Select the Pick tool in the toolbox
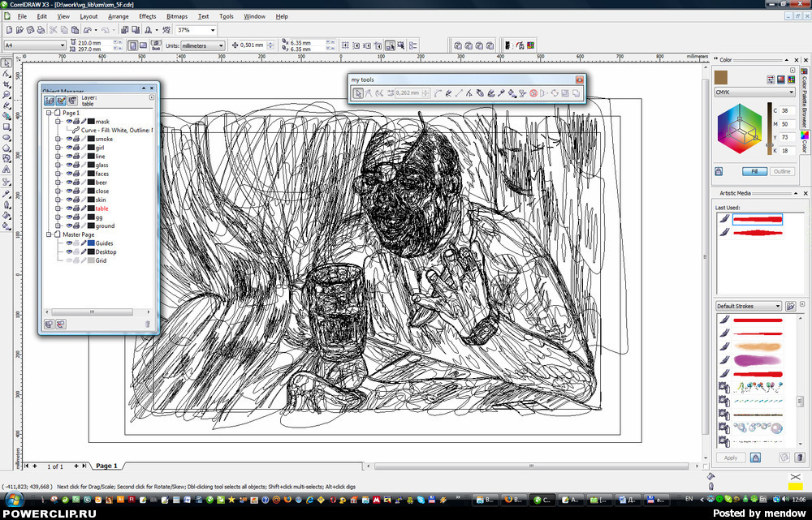The image size is (812, 520). point(6,62)
